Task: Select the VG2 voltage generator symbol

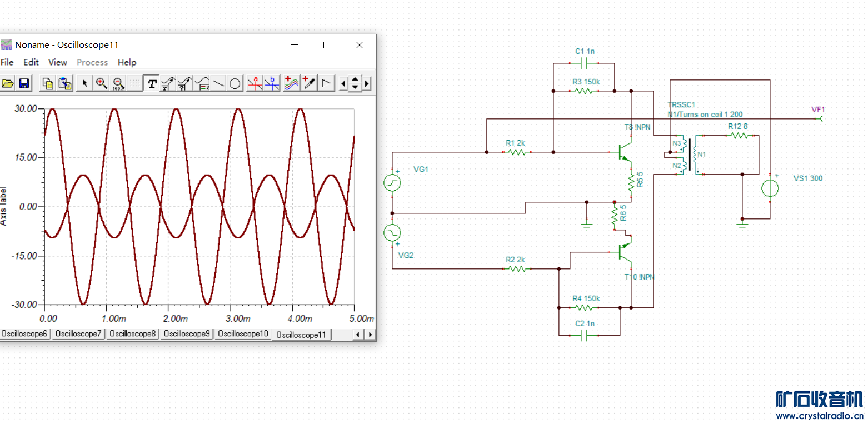Action: 392,232
